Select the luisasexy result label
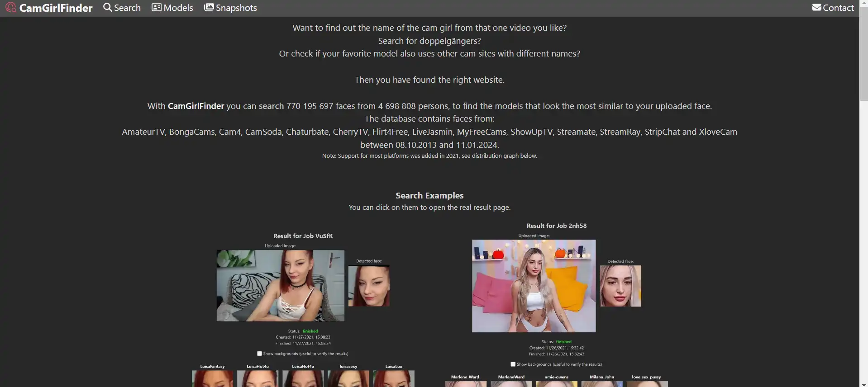This screenshot has height=387, width=868. pos(348,367)
